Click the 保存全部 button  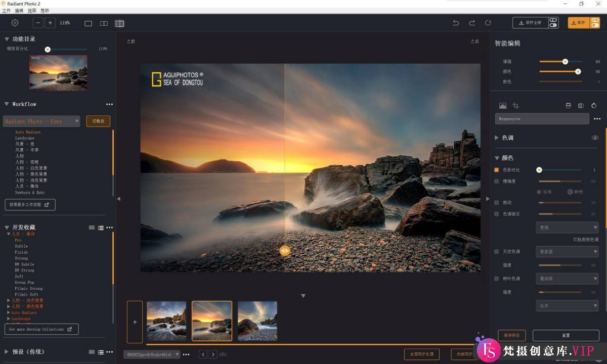(531, 23)
